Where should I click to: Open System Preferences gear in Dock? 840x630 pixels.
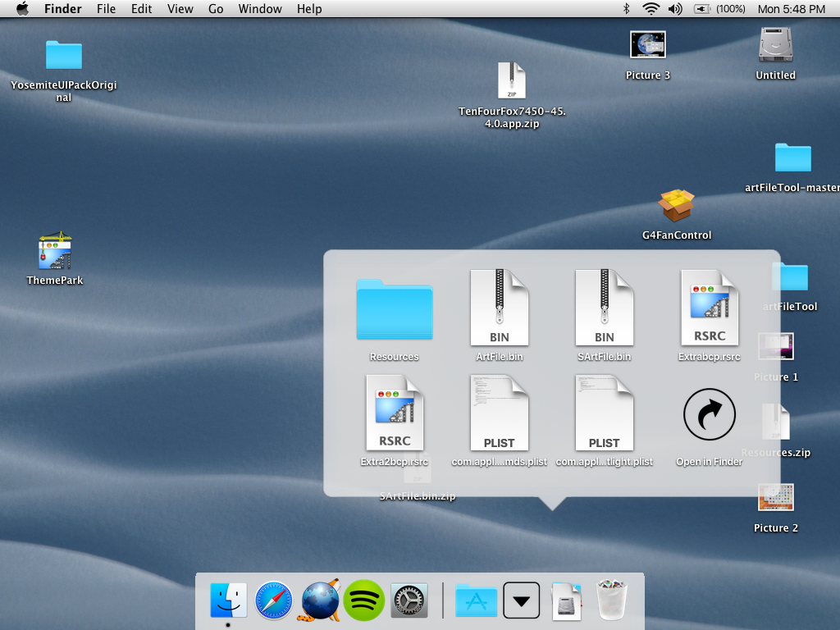pyautogui.click(x=409, y=600)
